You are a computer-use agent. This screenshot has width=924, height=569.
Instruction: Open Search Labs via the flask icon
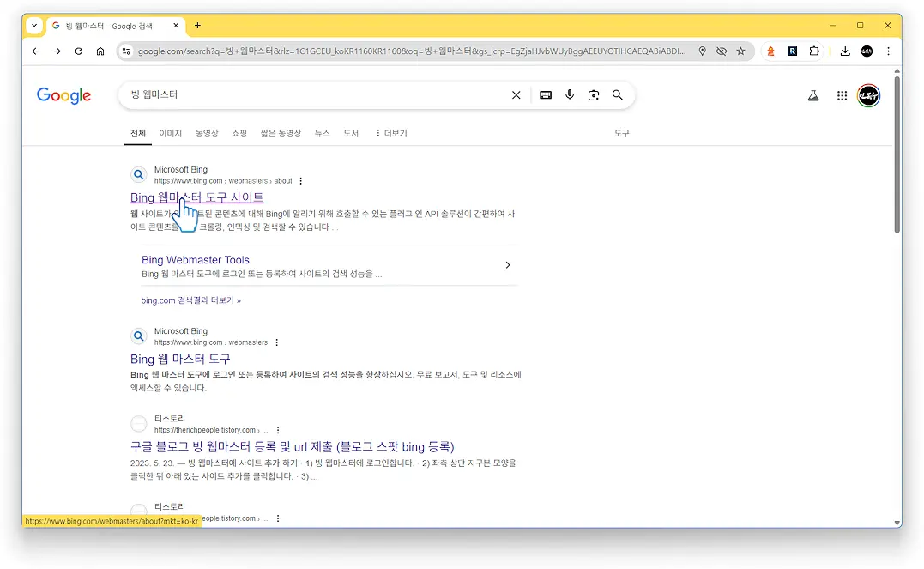tap(813, 95)
